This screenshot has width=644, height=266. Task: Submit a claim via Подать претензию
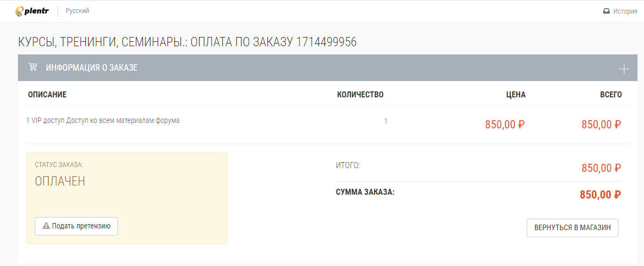coord(77,226)
